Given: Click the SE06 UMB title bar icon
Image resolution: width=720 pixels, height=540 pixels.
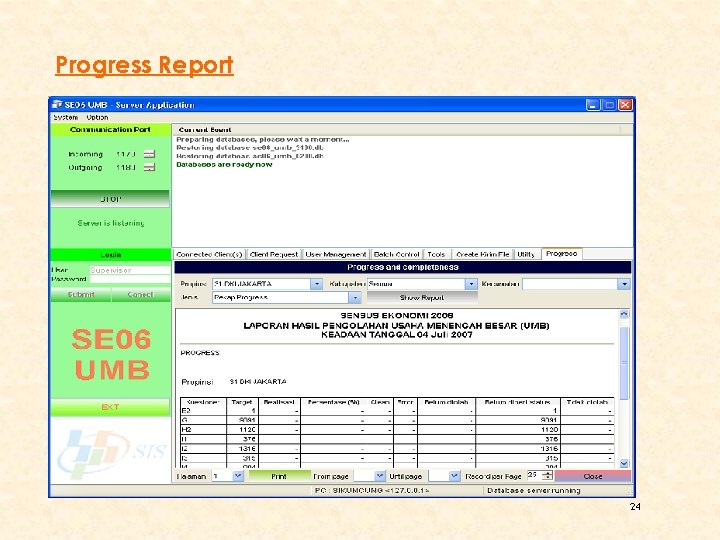Looking at the screenshot, I should click(57, 104).
